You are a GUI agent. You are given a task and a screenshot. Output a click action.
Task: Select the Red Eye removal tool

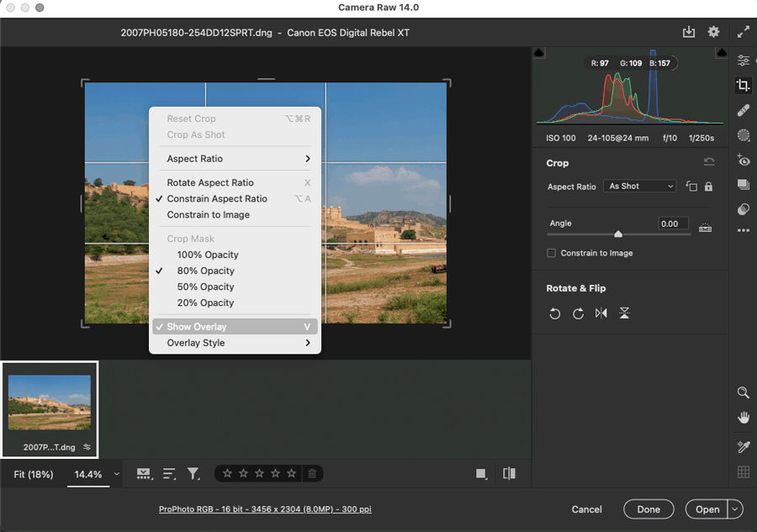(743, 160)
